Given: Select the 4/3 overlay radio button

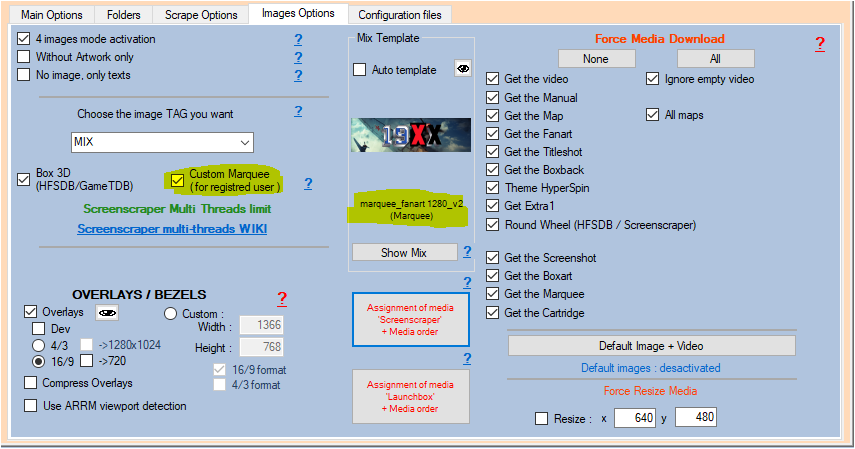Looking at the screenshot, I should click(39, 345).
